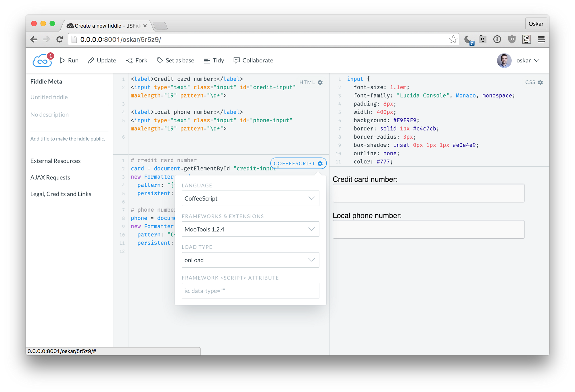Image resolution: width=575 pixels, height=392 pixels.
Task: Open the Collaborate option
Action: click(253, 61)
